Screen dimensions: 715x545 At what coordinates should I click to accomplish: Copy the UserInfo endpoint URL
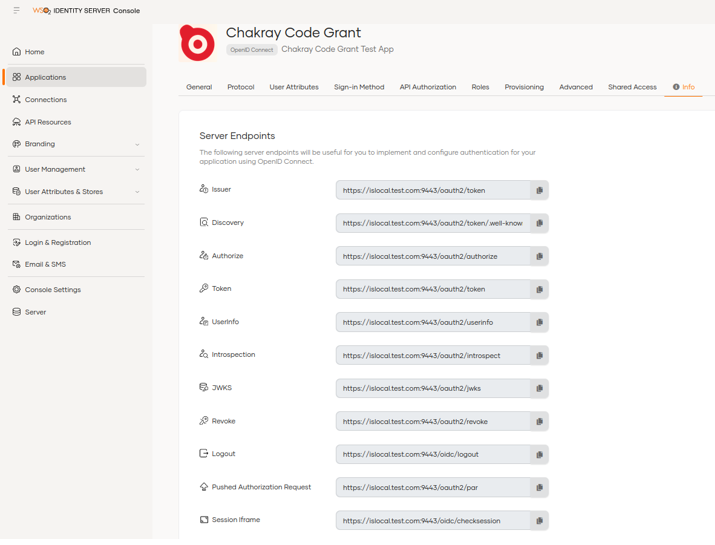[x=539, y=322]
